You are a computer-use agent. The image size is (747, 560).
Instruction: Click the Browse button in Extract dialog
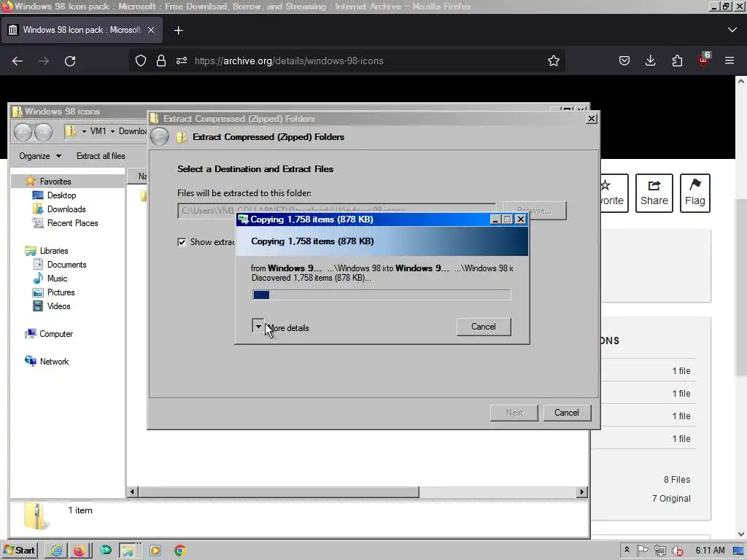(534, 211)
